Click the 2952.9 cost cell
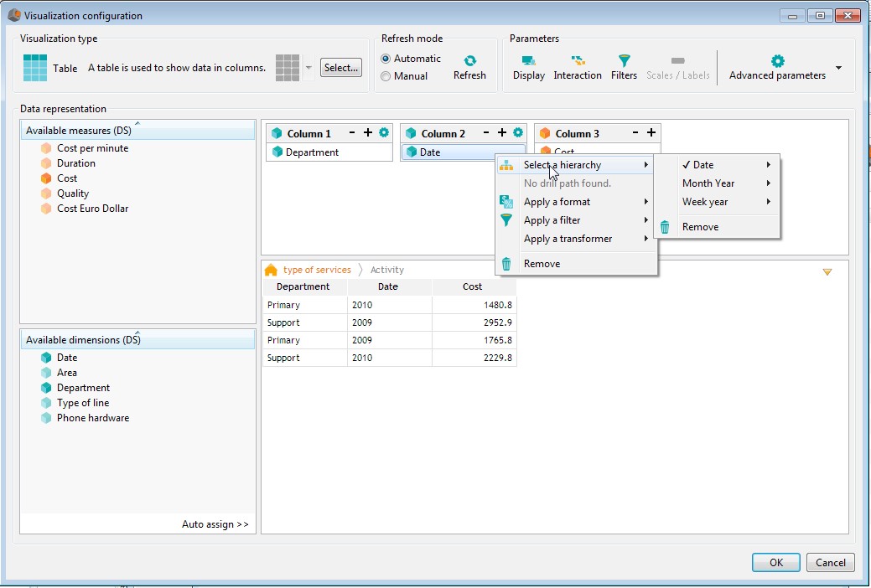Screen dimensions: 871x588 click(x=474, y=322)
